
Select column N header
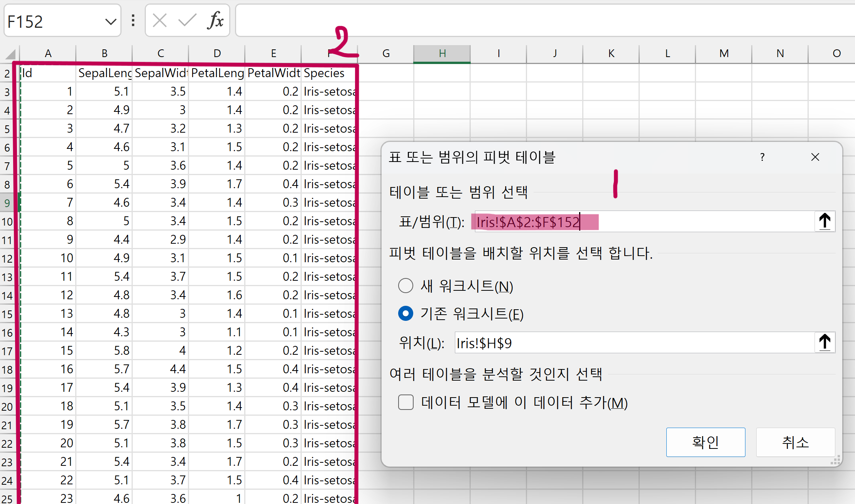780,54
